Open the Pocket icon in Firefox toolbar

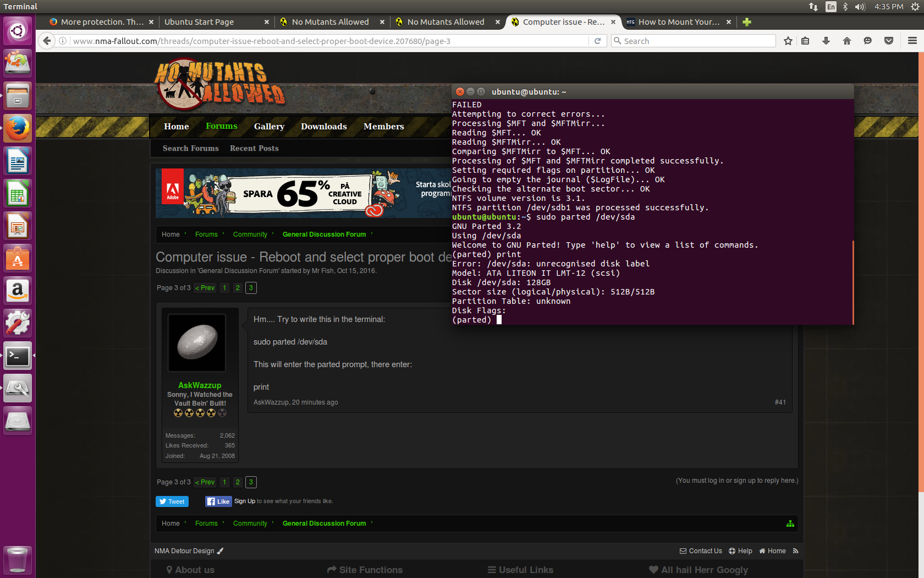[889, 41]
